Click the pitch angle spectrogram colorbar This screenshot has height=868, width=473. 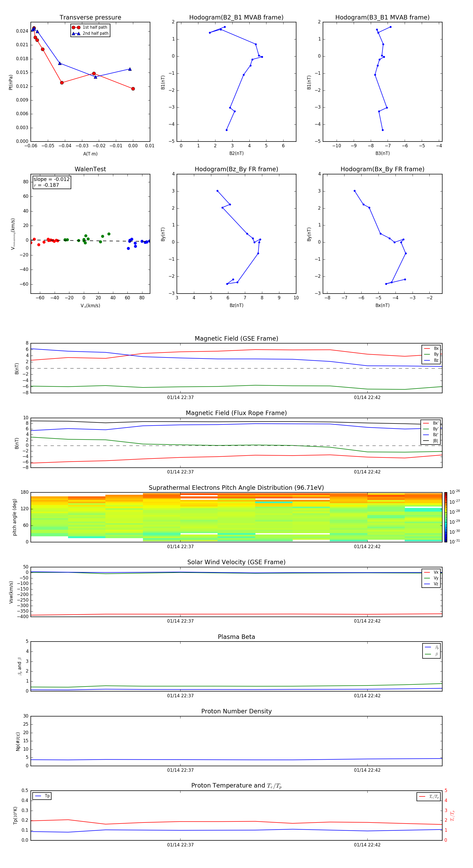coord(446,517)
